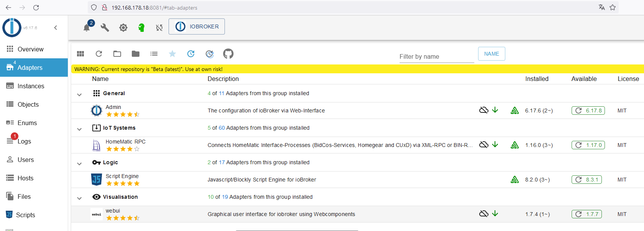Click the Filter by name field
The height and width of the screenshot is (231, 644).
(x=436, y=56)
